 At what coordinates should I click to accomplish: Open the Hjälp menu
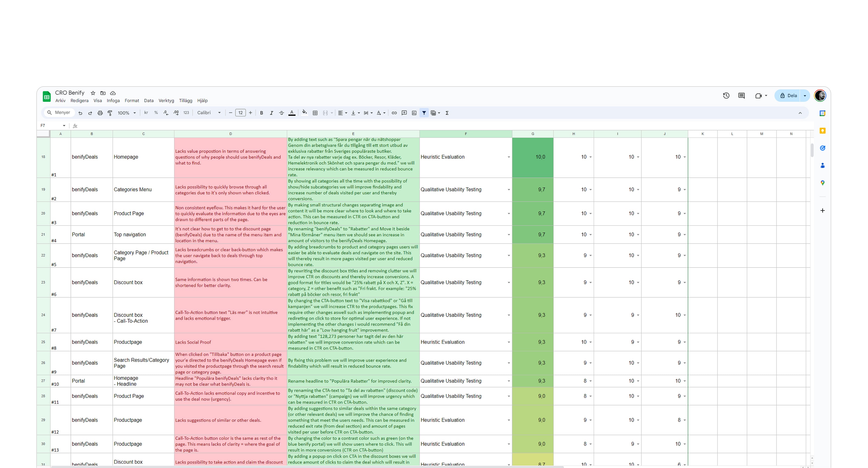(x=203, y=100)
